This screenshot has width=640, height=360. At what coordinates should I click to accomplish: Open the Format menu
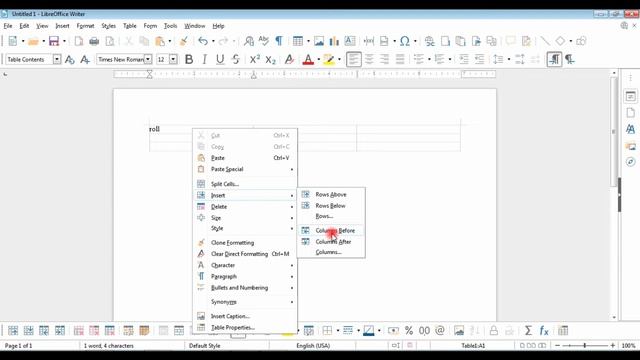[x=85, y=26]
